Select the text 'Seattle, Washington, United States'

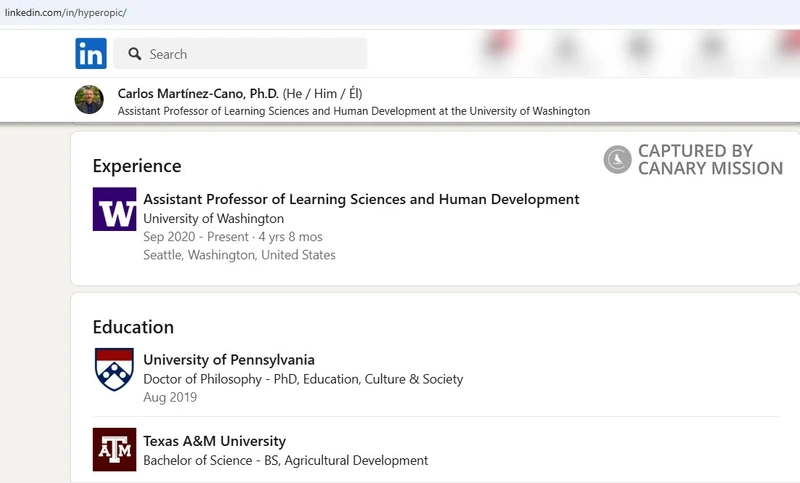pyautogui.click(x=239, y=255)
